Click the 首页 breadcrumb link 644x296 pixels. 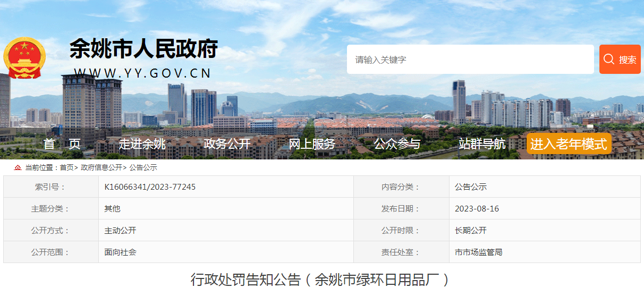point(66,167)
